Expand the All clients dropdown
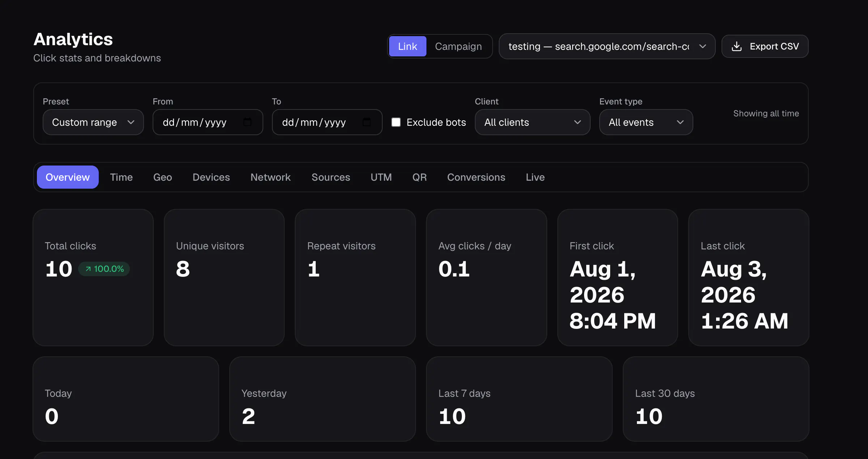The height and width of the screenshot is (459, 868). [532, 122]
